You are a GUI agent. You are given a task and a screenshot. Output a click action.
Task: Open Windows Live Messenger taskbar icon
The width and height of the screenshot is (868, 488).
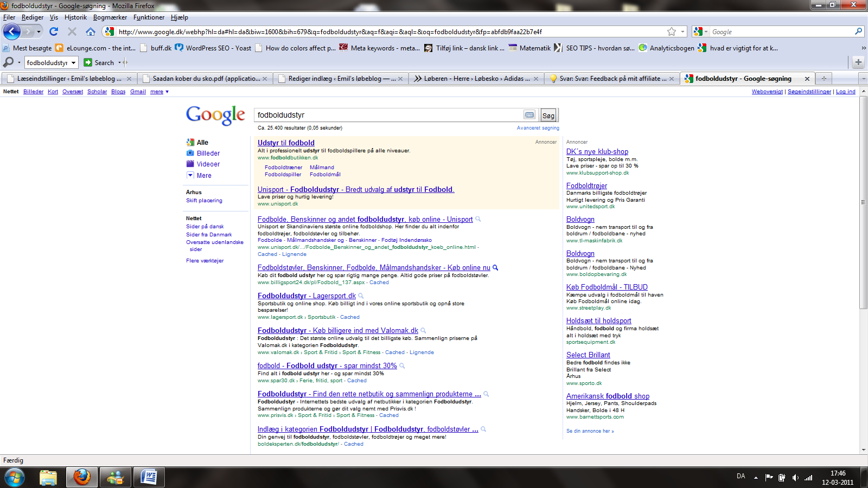[116, 477]
